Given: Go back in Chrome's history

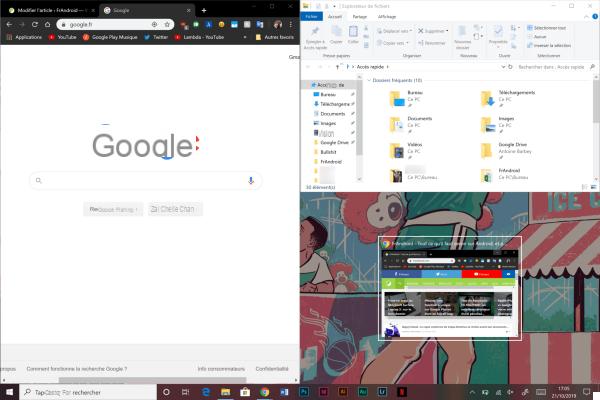Looking at the screenshot, I should [9, 24].
